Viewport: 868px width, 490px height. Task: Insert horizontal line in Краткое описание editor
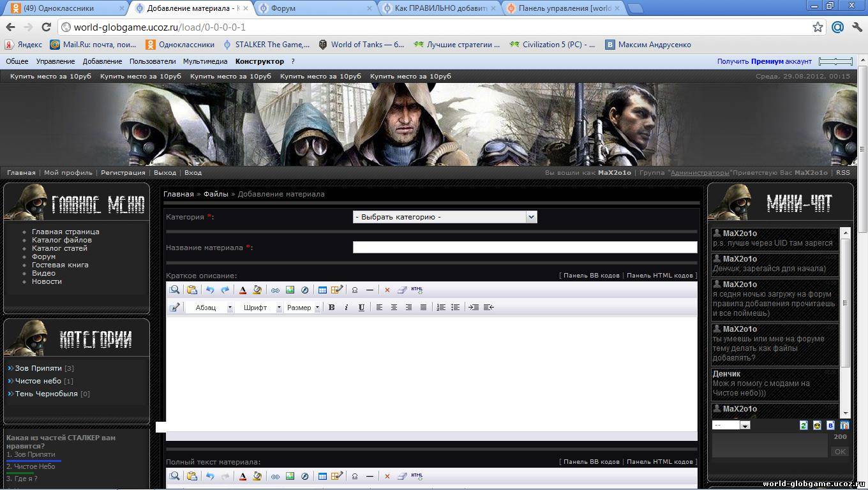370,290
